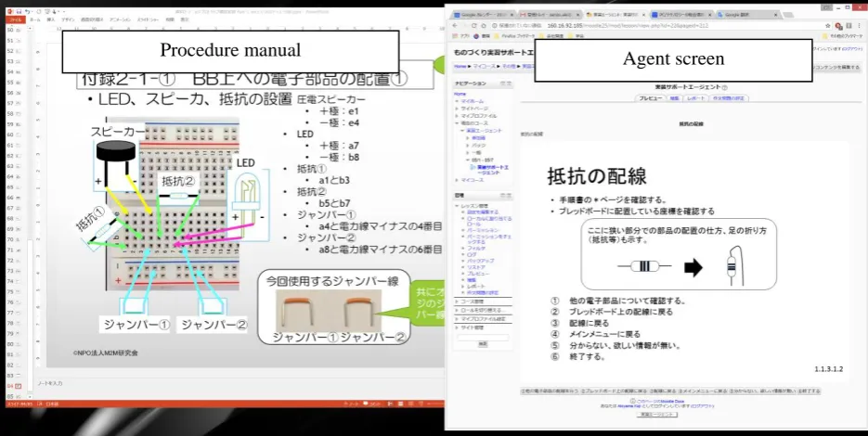The height and width of the screenshot is (436, 868).
Task: Click the コンテンツを編集する button in the page header
Action: 837,67
